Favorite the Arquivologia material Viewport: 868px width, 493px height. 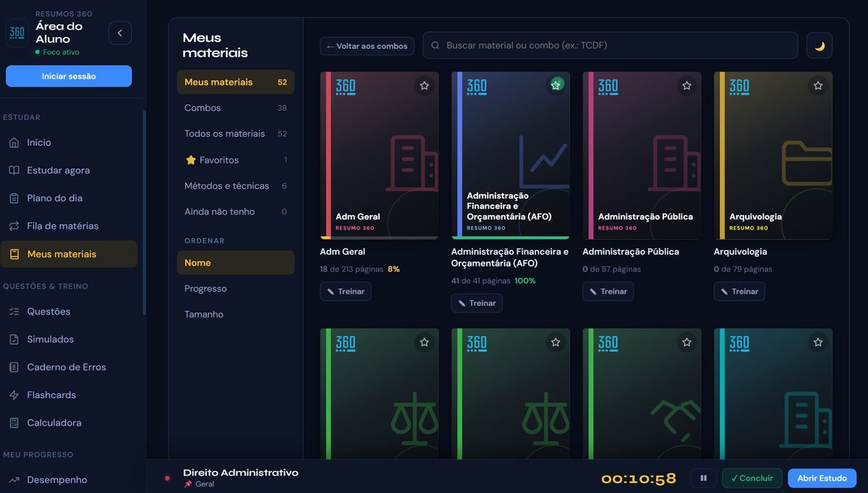(818, 85)
